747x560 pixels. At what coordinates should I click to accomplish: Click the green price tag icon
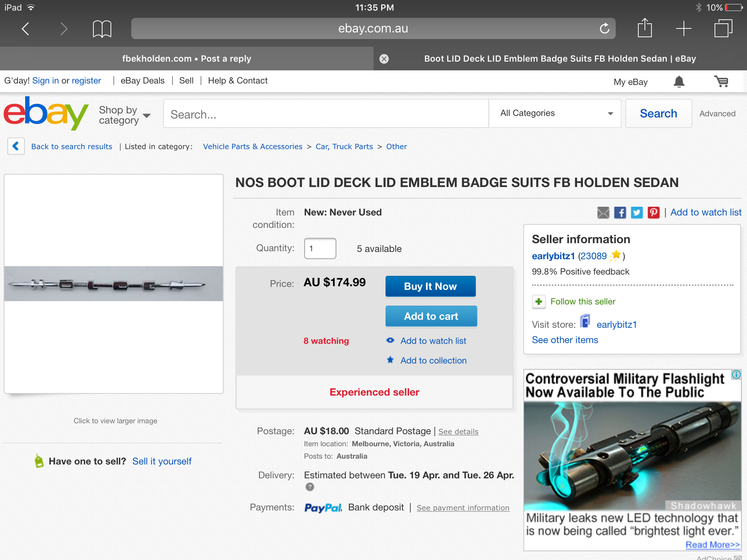pyautogui.click(x=39, y=461)
